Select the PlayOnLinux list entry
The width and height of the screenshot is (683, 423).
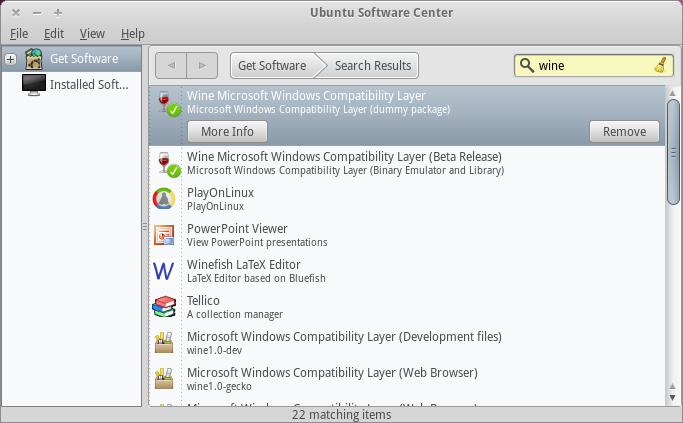point(407,199)
